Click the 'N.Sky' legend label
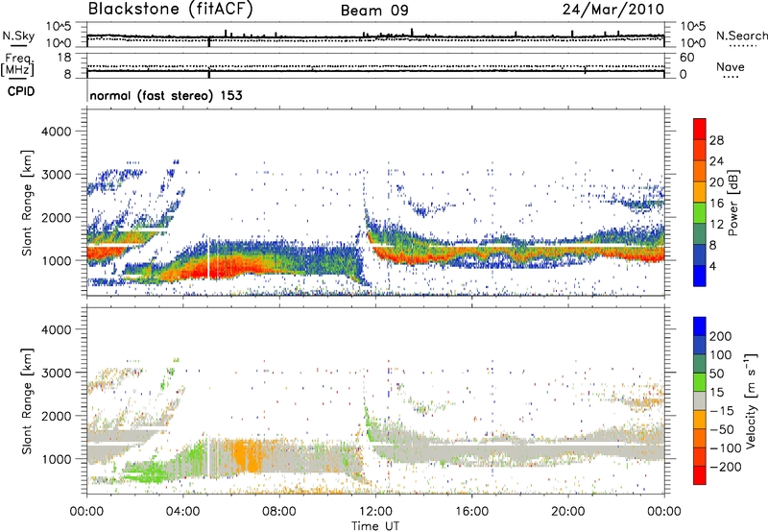768x532 pixels. point(18,36)
